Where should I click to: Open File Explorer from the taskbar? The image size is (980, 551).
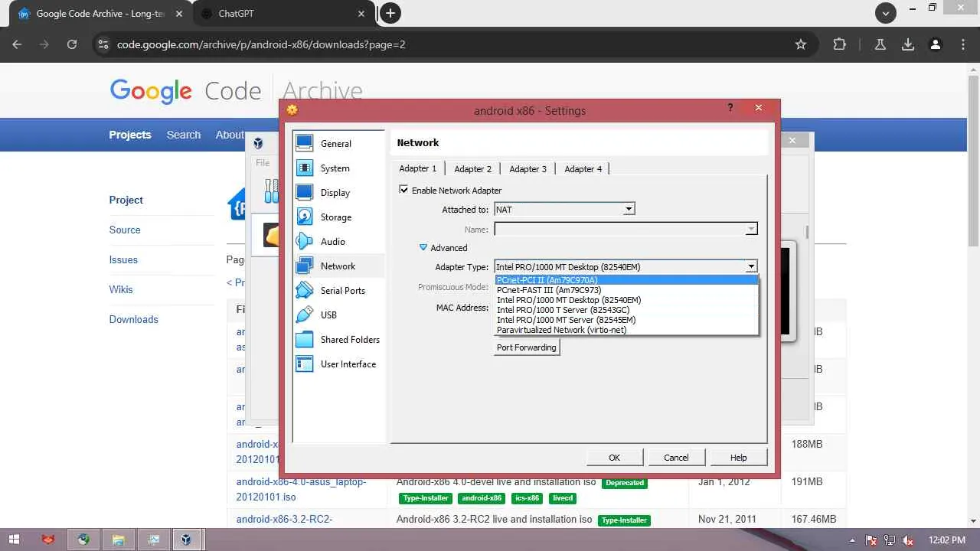click(118, 540)
